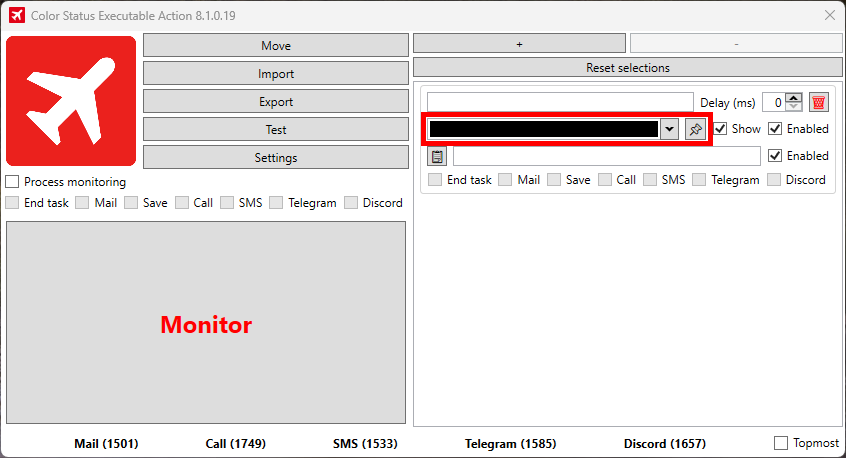Select the black color combo box

(x=554, y=129)
